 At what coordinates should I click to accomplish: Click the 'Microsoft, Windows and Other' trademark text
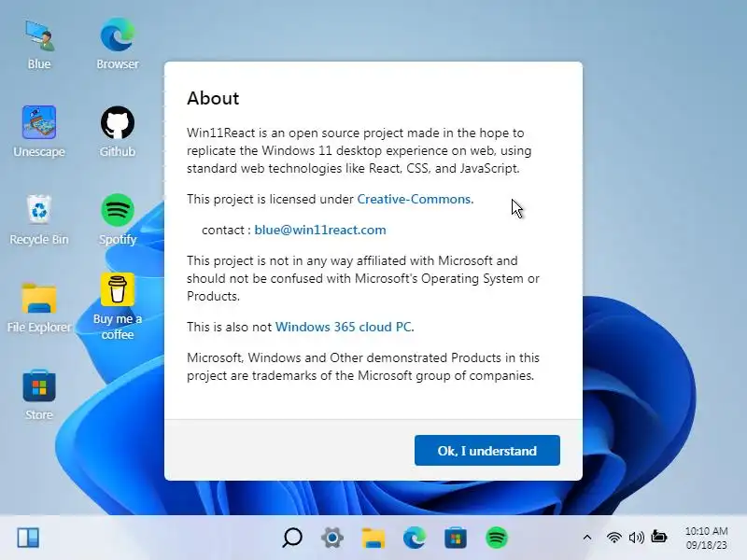coord(363,367)
